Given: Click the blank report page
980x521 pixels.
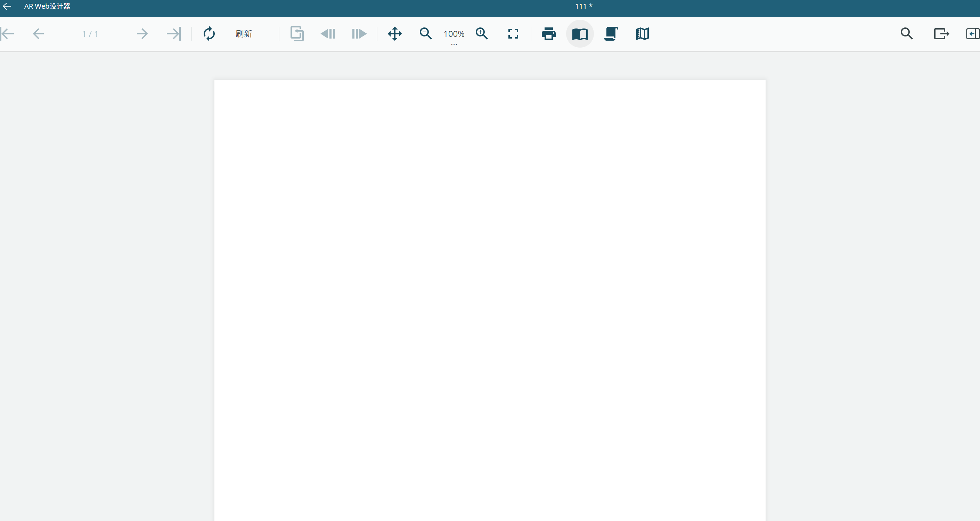Looking at the screenshot, I should coord(490,300).
